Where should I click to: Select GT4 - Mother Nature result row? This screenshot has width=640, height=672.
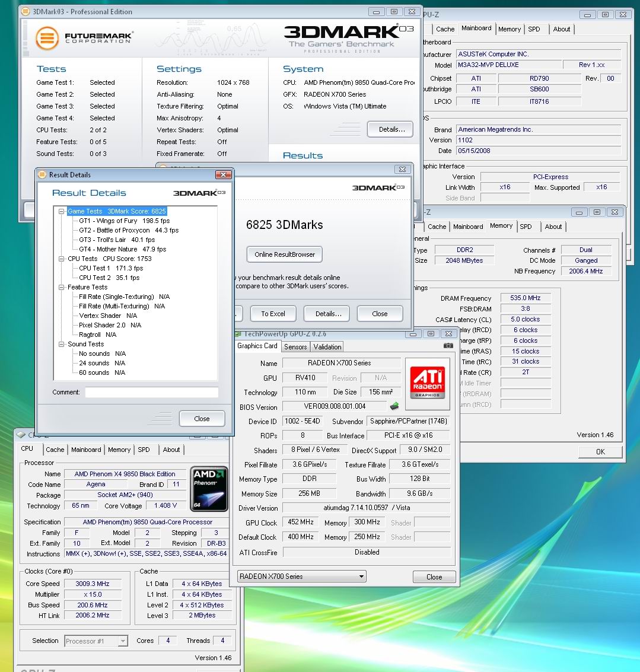(123, 249)
